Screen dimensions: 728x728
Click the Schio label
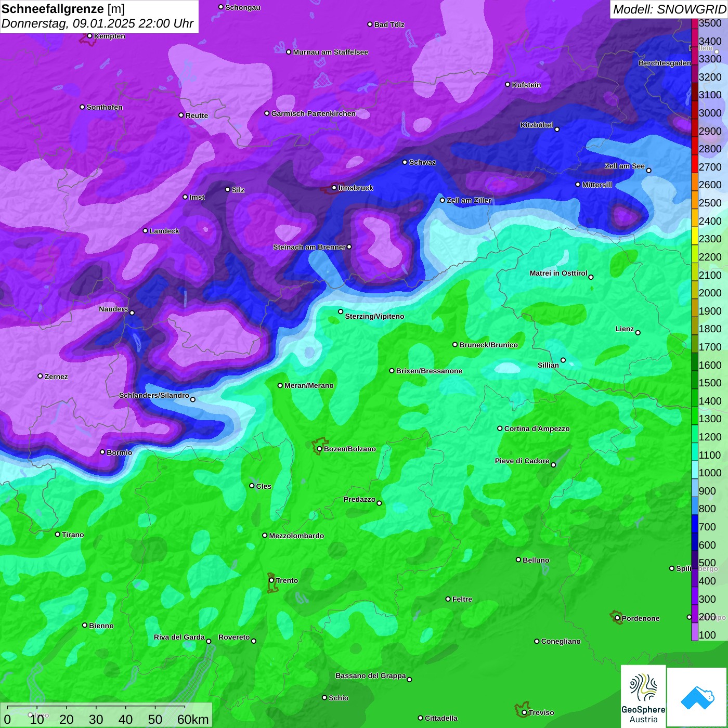[x=339, y=698]
